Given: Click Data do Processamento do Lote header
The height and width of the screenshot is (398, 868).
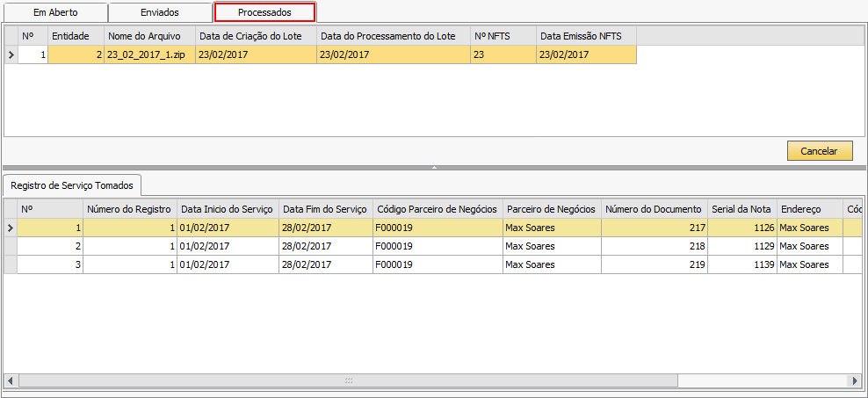Looking at the screenshot, I should pos(394,37).
